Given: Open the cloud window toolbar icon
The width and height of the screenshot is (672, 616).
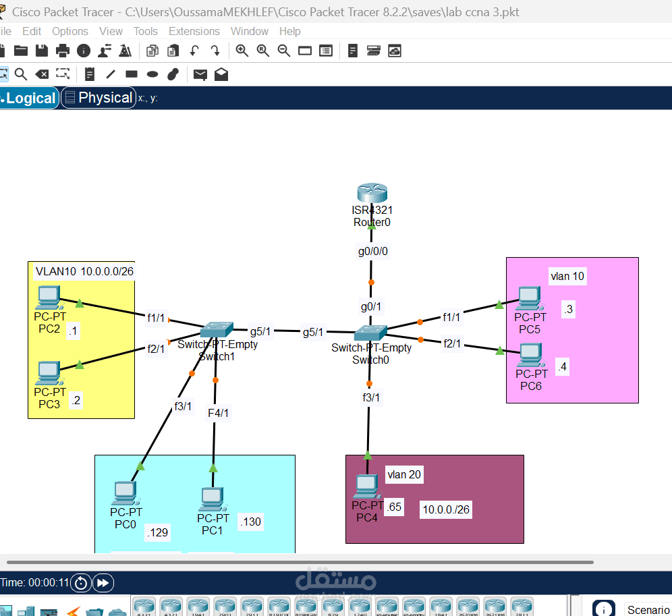Looking at the screenshot, I should point(395,51).
